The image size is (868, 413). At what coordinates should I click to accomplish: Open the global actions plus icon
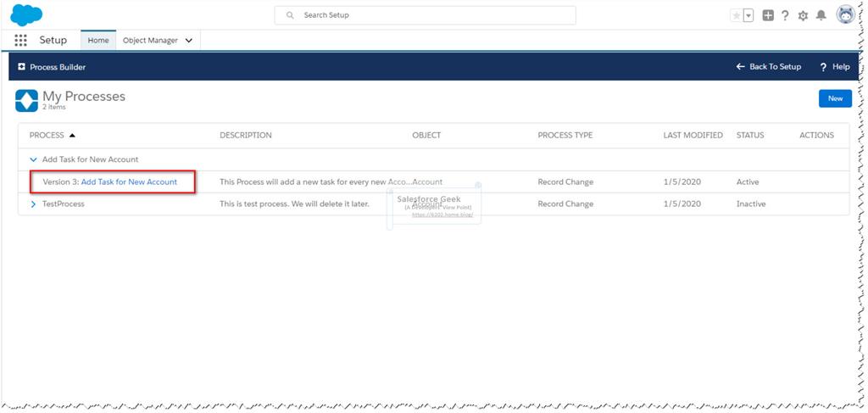pyautogui.click(x=768, y=15)
